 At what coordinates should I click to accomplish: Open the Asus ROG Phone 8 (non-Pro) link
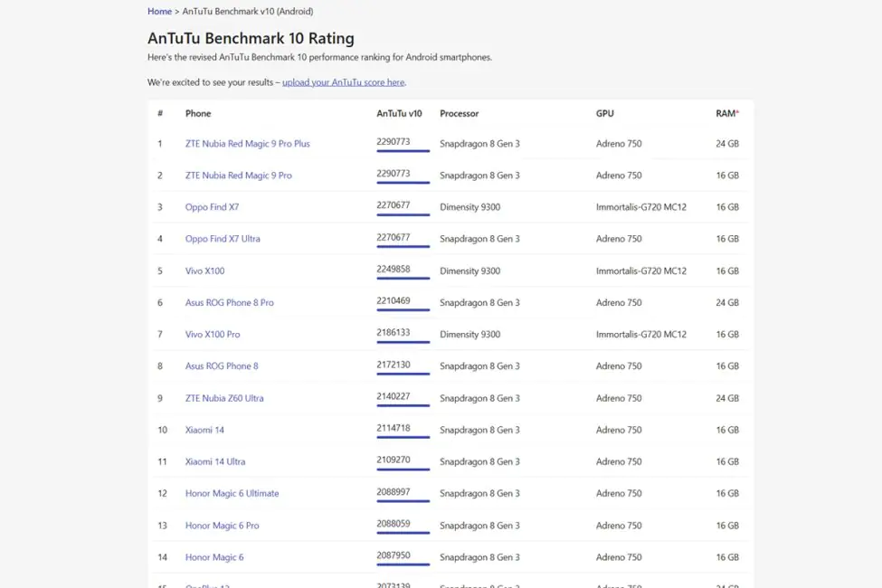click(x=222, y=366)
